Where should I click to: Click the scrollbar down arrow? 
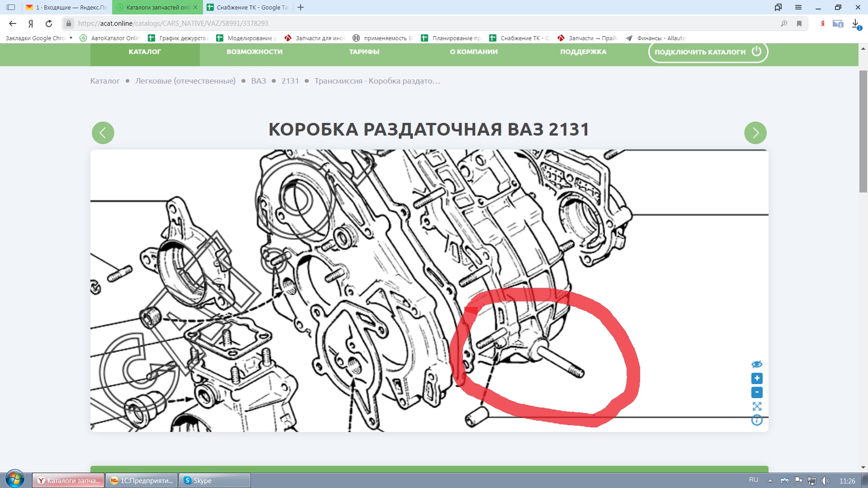click(863, 468)
